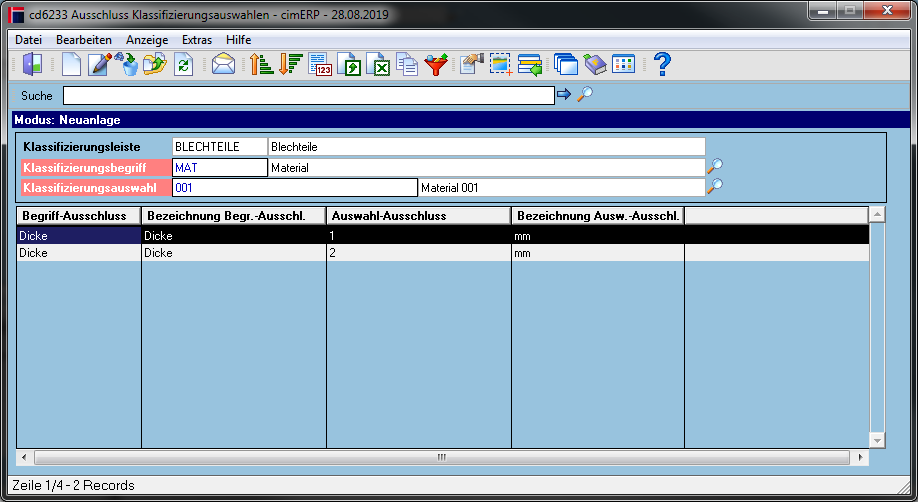Viewport: 918px width, 502px height.
Task: Click the funnel filter icon
Action: [x=436, y=64]
